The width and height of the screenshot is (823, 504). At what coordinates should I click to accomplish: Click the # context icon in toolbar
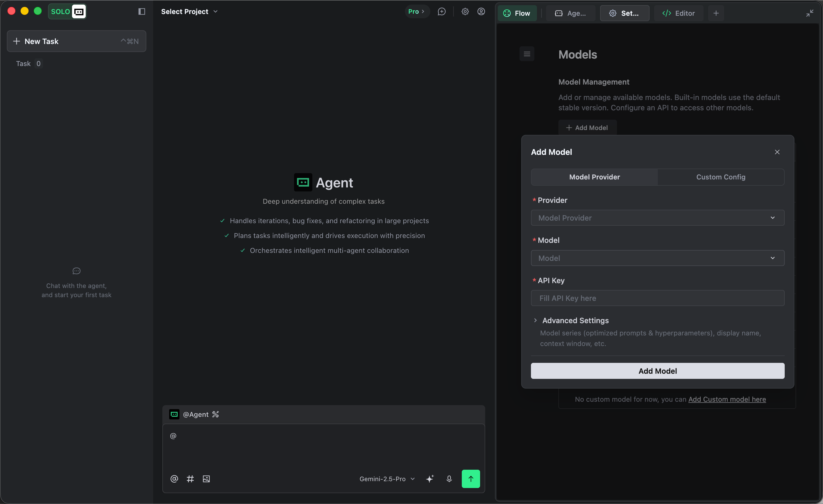pyautogui.click(x=190, y=479)
